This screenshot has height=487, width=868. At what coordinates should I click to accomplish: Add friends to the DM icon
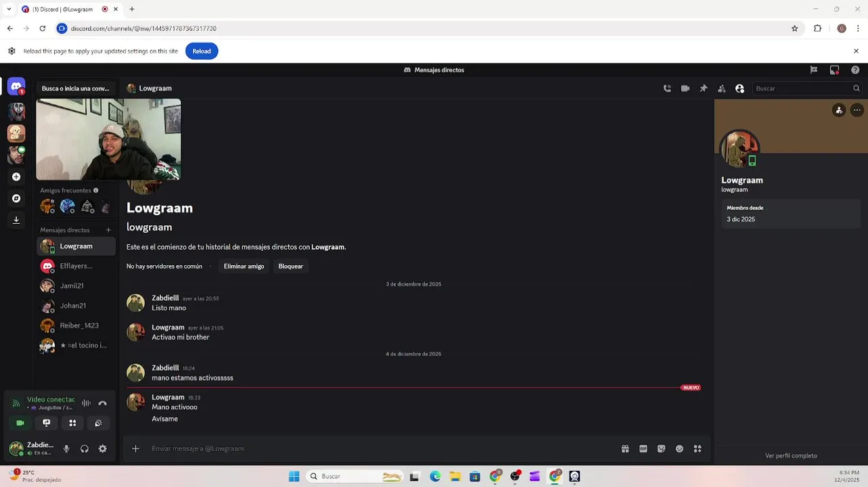722,89
